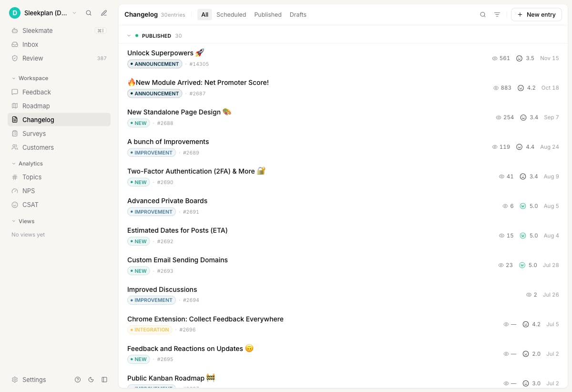Click the entry ID #14305
The width and height of the screenshot is (572, 392).
(199, 64)
